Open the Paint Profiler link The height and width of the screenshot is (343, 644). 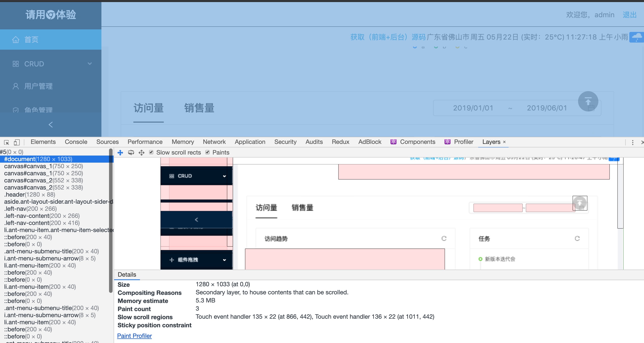134,336
